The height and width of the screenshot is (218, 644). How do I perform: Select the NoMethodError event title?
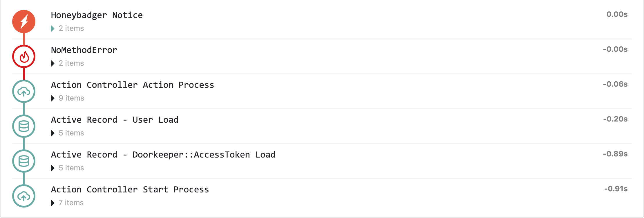84,50
